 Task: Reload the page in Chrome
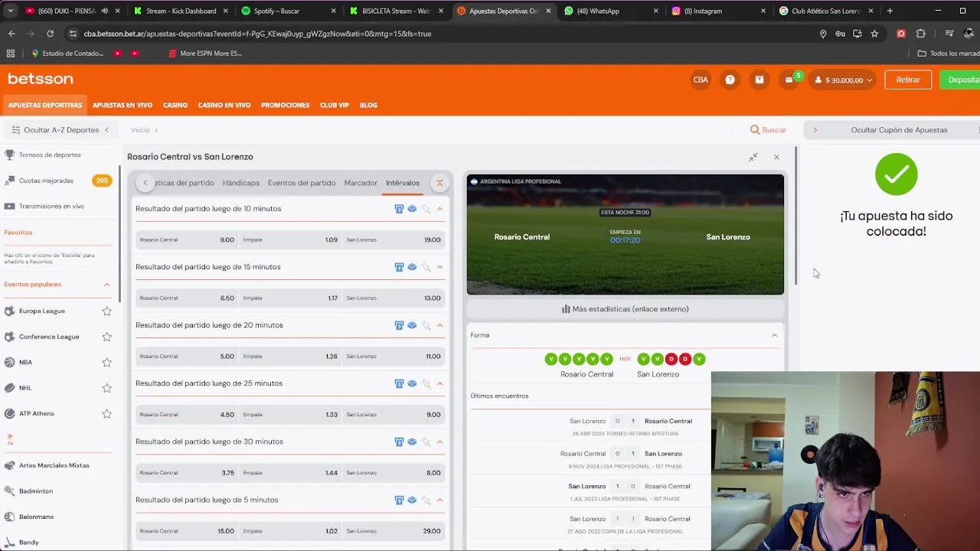[x=50, y=34]
